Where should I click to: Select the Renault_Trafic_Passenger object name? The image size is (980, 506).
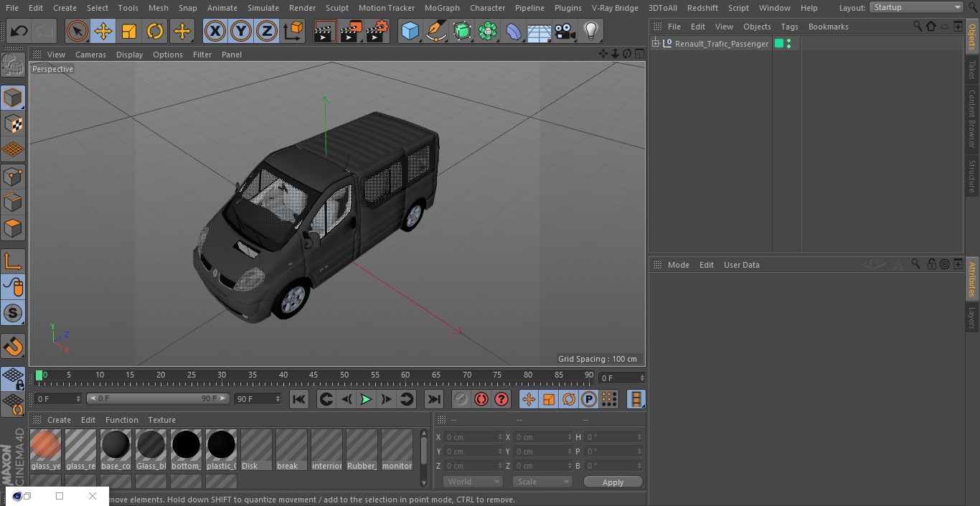click(x=721, y=44)
